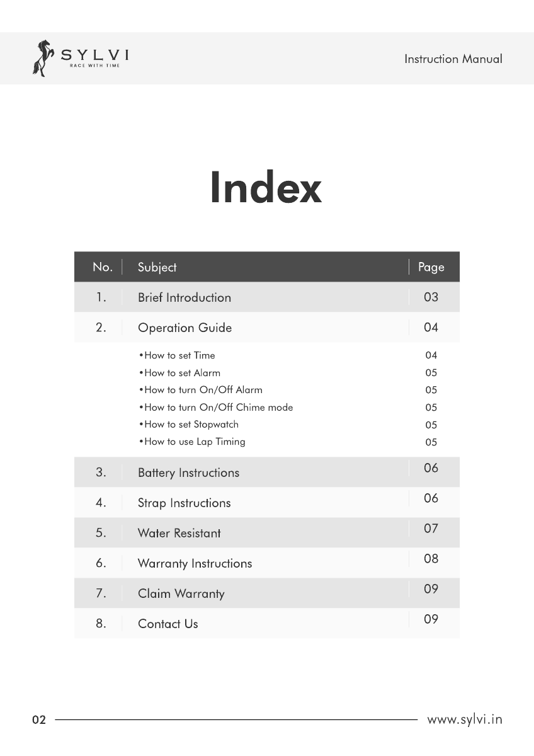Click the Index heading

tap(266, 188)
